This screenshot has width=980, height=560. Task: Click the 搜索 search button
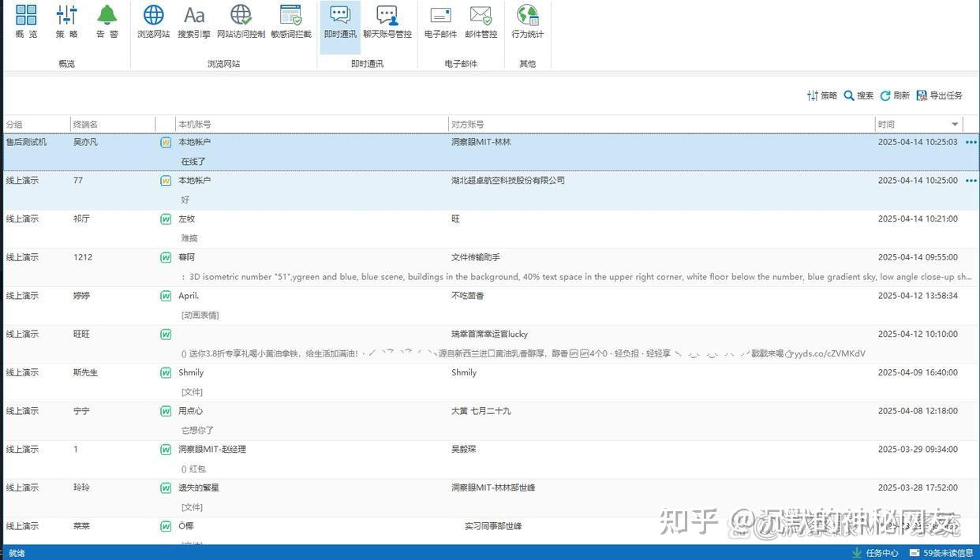point(858,95)
